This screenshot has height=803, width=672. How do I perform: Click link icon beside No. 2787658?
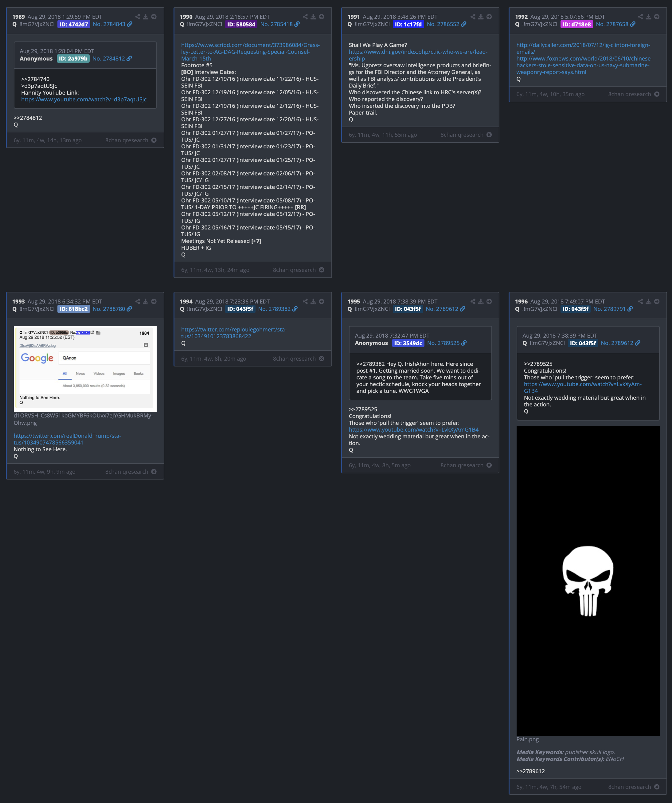coord(633,24)
